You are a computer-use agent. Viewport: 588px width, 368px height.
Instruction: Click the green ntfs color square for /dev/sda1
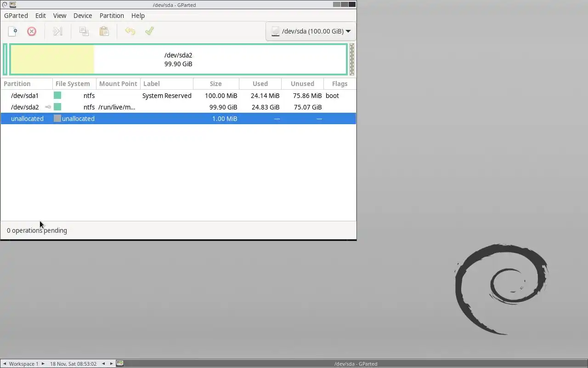pos(57,95)
